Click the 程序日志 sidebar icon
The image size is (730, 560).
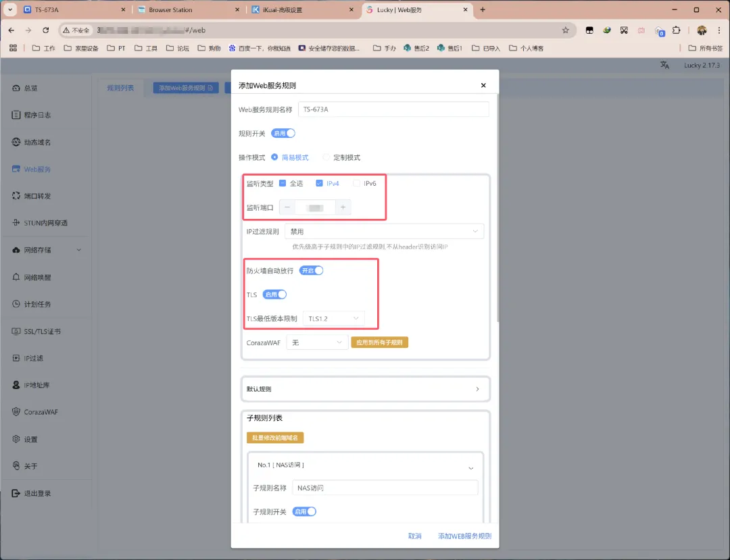tap(17, 115)
